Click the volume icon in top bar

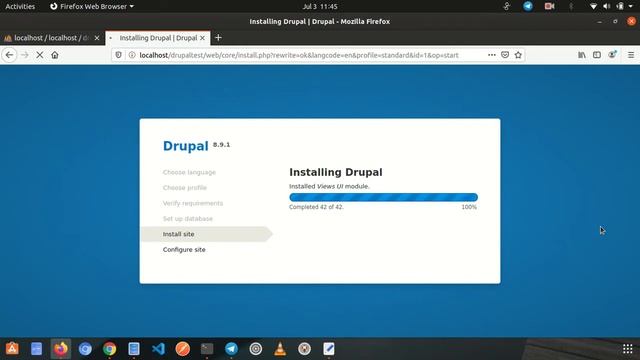pyautogui.click(x=607, y=7)
